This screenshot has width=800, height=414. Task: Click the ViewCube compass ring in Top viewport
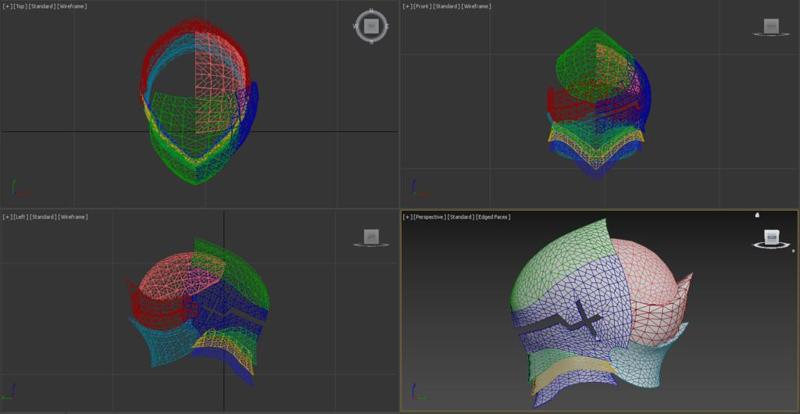(x=371, y=26)
